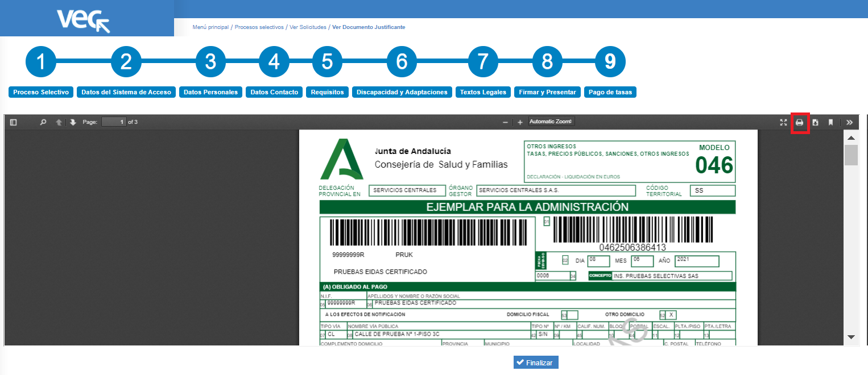Open Ver Solicitudes breadcrumb link
Screen dimensions: 868x375
[308, 27]
